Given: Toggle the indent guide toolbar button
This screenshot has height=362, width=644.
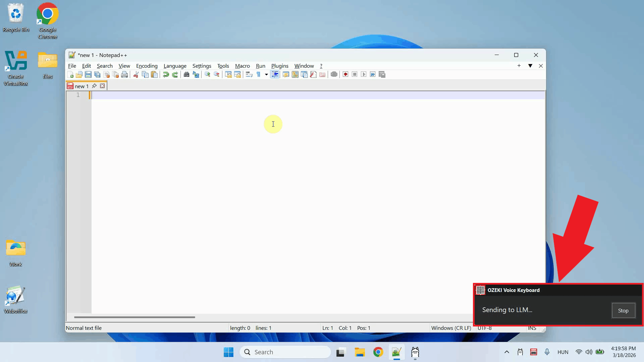Looking at the screenshot, I should point(275,74).
